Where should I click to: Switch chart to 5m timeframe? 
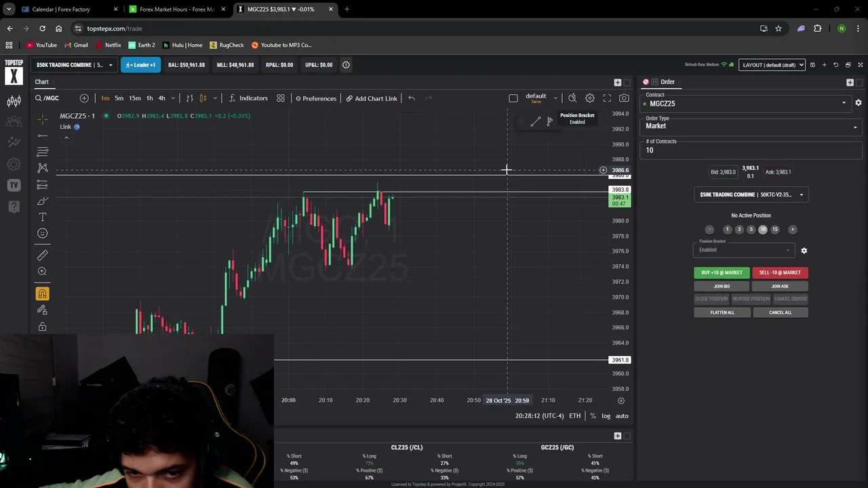coord(119,98)
